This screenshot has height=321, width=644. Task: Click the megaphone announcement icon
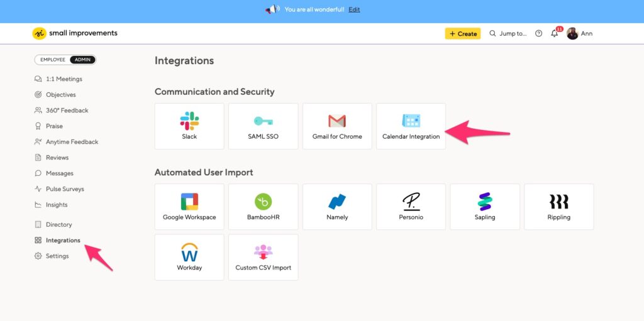point(273,9)
